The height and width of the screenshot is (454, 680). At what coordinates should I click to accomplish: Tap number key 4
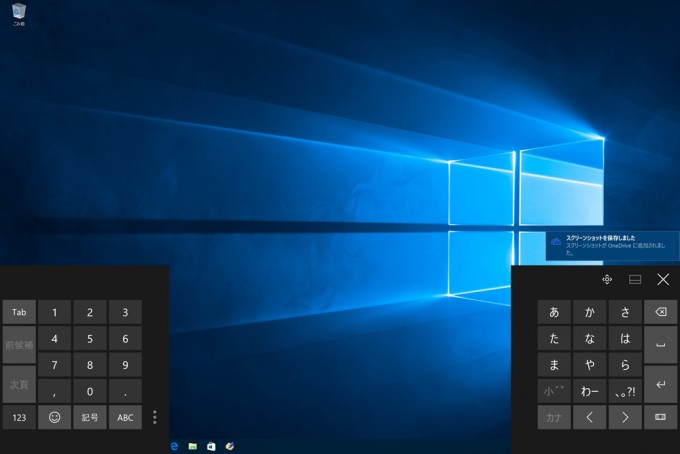[x=55, y=339]
